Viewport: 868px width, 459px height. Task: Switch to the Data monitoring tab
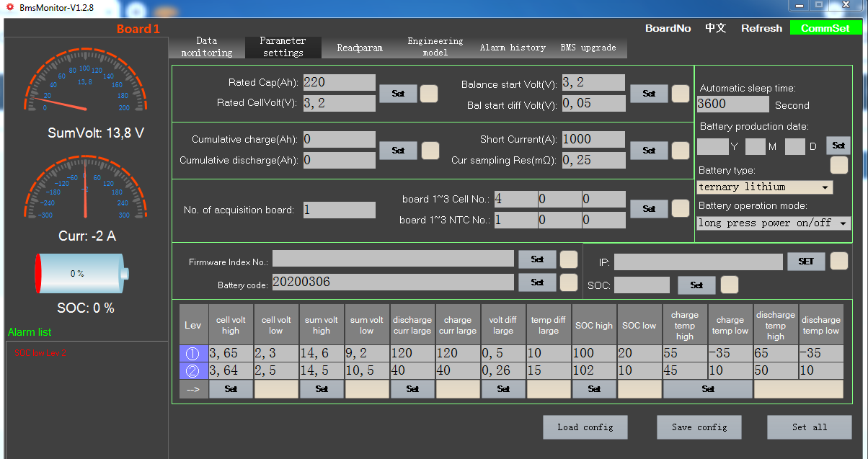(x=207, y=47)
